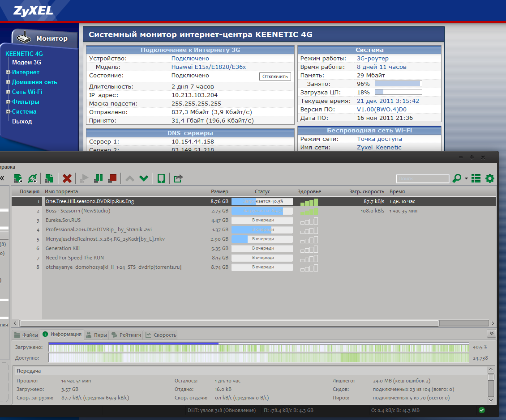Image resolution: width=506 pixels, height=420 pixels.
Task: Click the Zyxel_Keenetic network name link
Action: (x=379, y=147)
